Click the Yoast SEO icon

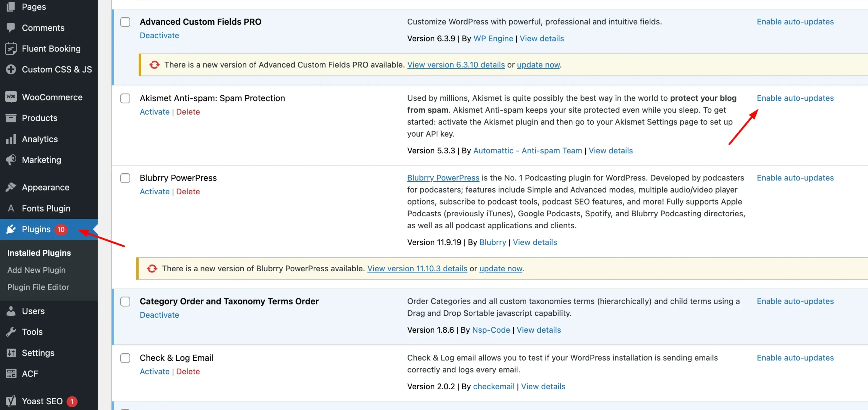(x=11, y=401)
